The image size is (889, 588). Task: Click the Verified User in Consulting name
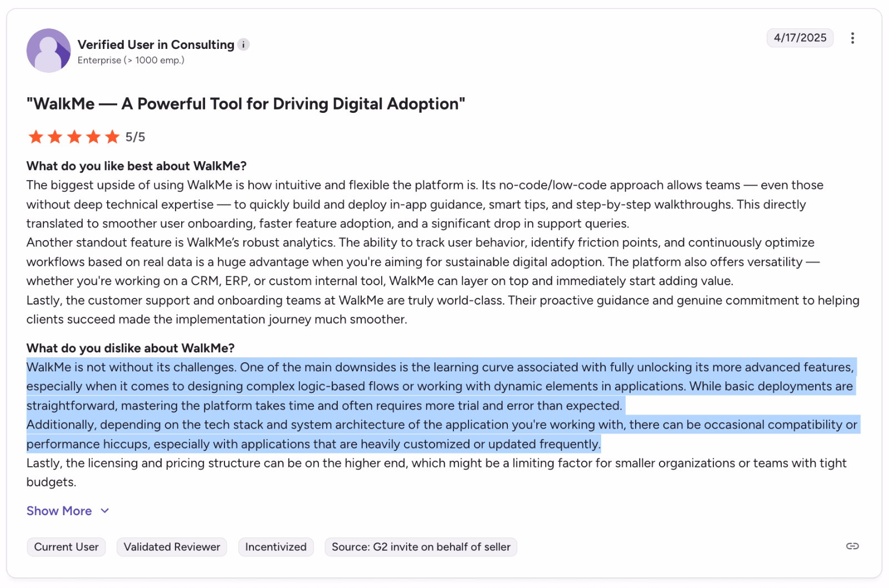tap(156, 44)
